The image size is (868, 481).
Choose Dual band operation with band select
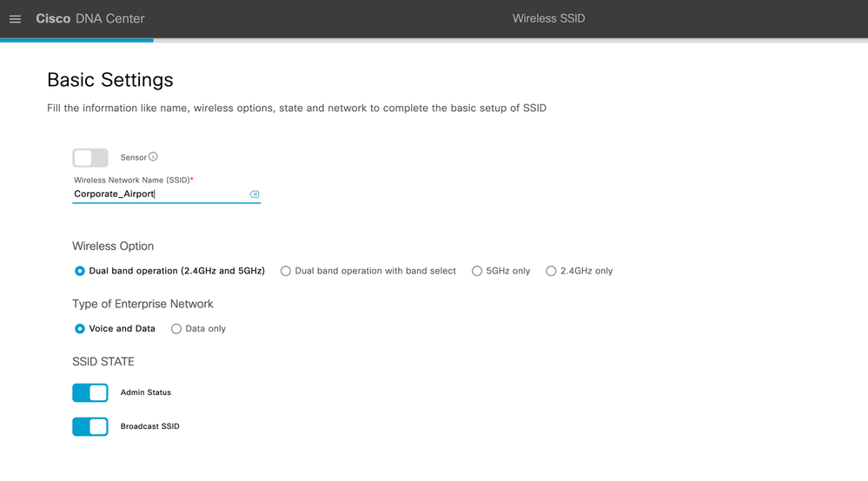point(286,271)
